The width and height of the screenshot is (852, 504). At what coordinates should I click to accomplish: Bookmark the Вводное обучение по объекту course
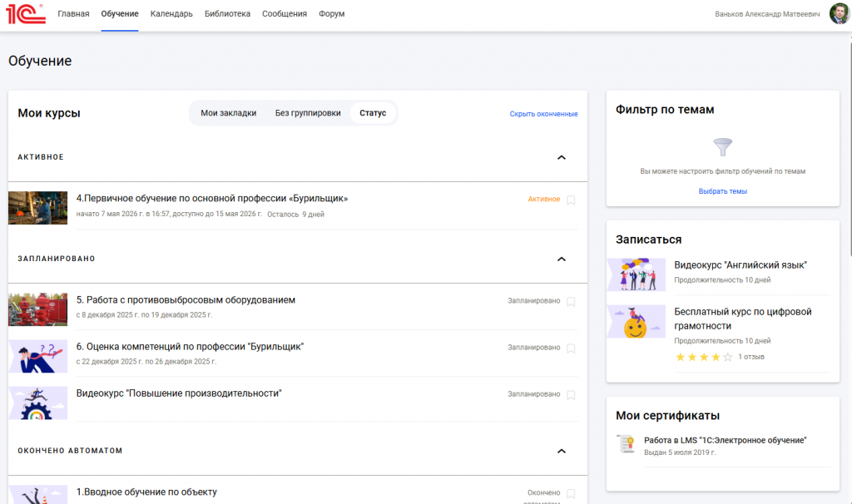[571, 494]
